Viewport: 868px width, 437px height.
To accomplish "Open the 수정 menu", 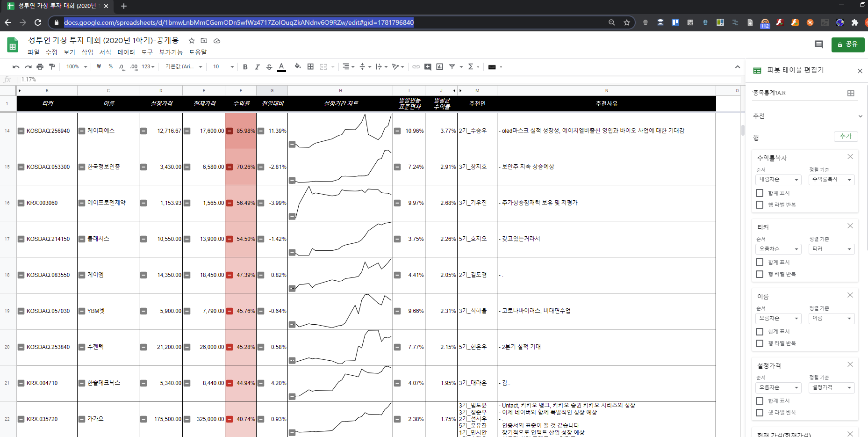I will pos(51,52).
